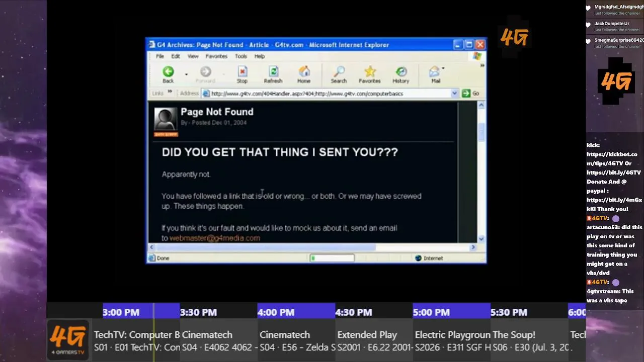Open the Mail envelope toolbar icon
The image size is (644, 362).
point(434,72)
